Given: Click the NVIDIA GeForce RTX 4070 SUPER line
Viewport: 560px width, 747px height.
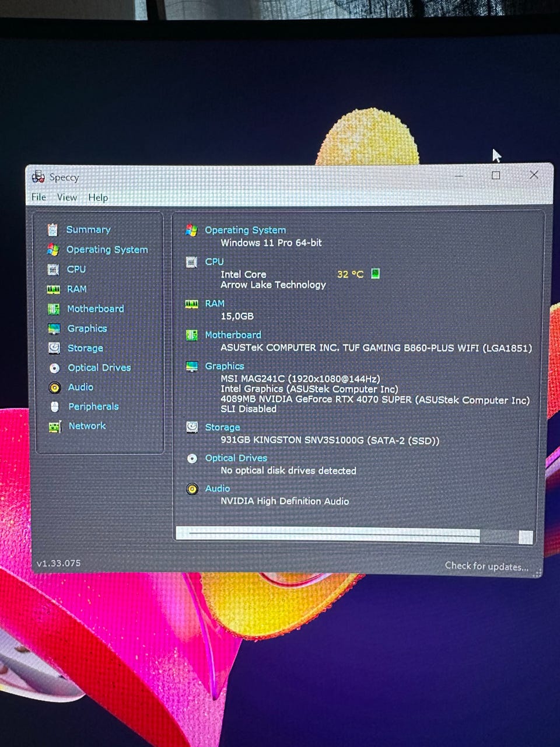Looking at the screenshot, I should [x=375, y=400].
